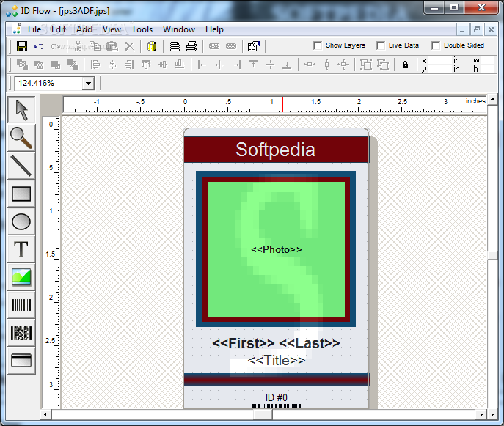This screenshot has width=504, height=426.
Task: Open the Edit menu
Action: click(x=59, y=29)
